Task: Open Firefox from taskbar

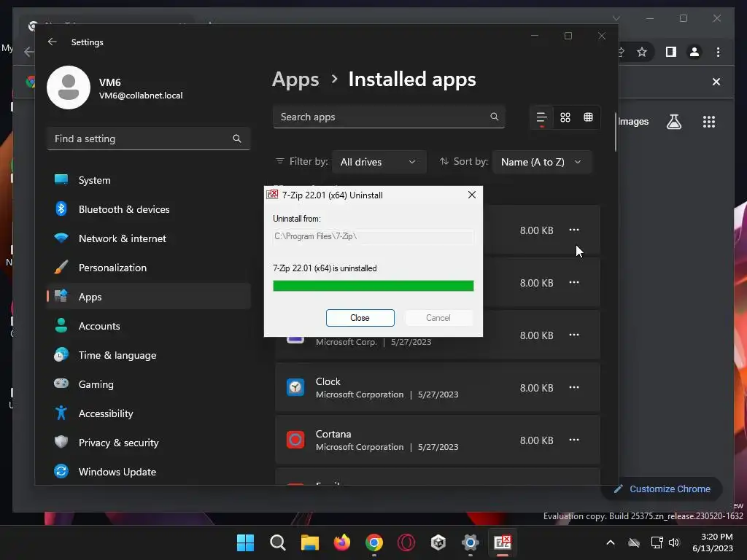Action: (x=341, y=542)
